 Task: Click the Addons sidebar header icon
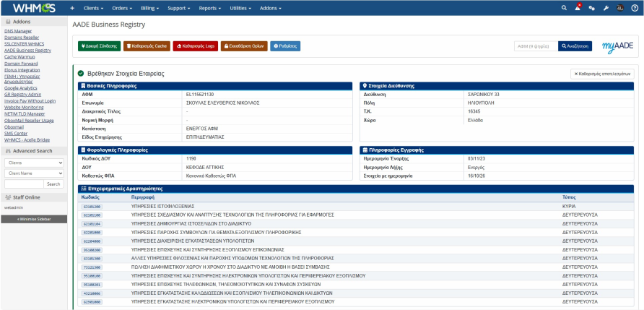[x=8, y=22]
